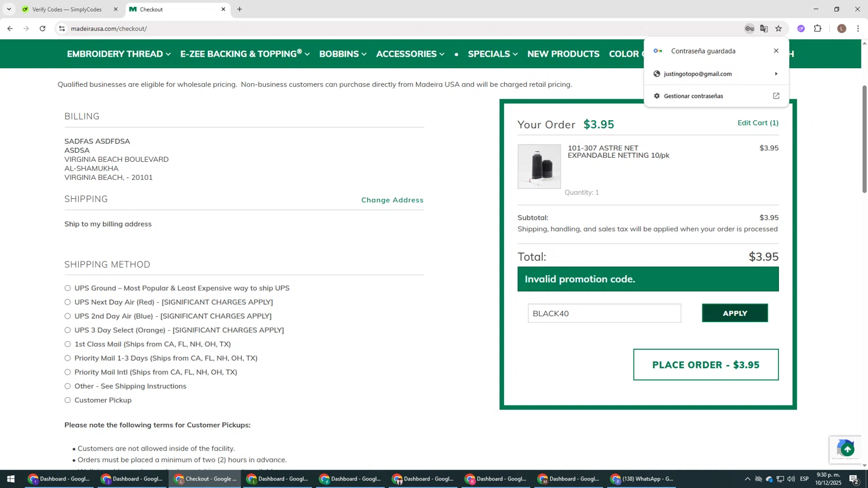The width and height of the screenshot is (868, 488).
Task: Open the volume icon in system tray
Action: pos(791,479)
